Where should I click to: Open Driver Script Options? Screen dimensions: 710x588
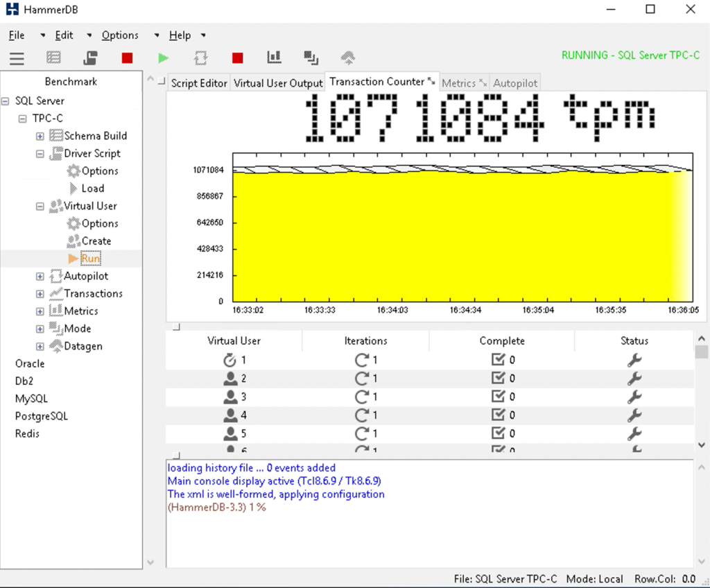[100, 171]
